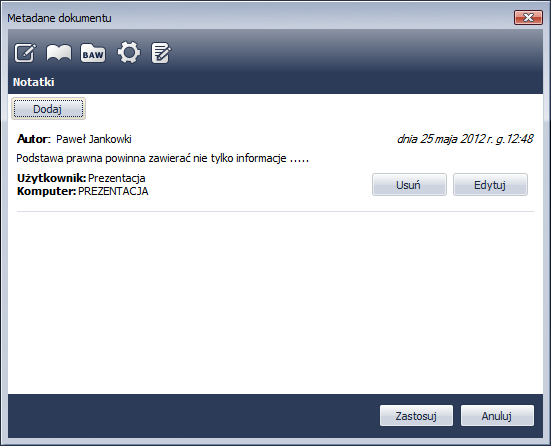Close the Metadane dokumentu window
This screenshot has height=446, width=551.
[528, 18]
